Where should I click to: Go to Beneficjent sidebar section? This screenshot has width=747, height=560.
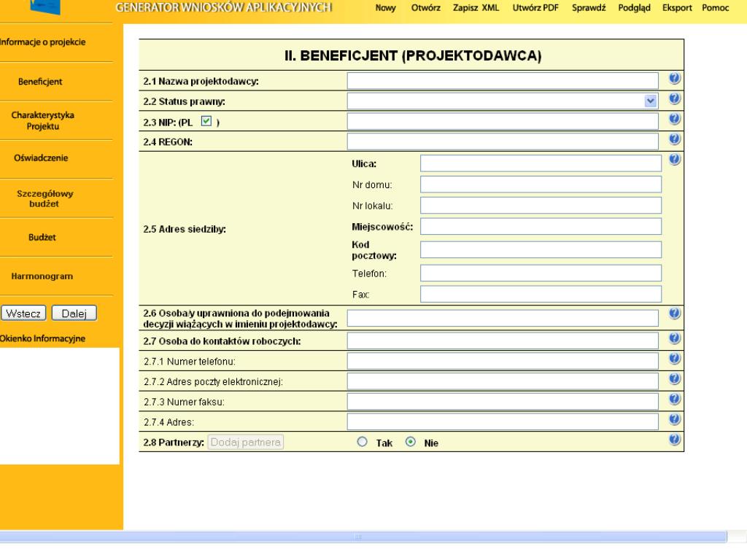(x=40, y=82)
